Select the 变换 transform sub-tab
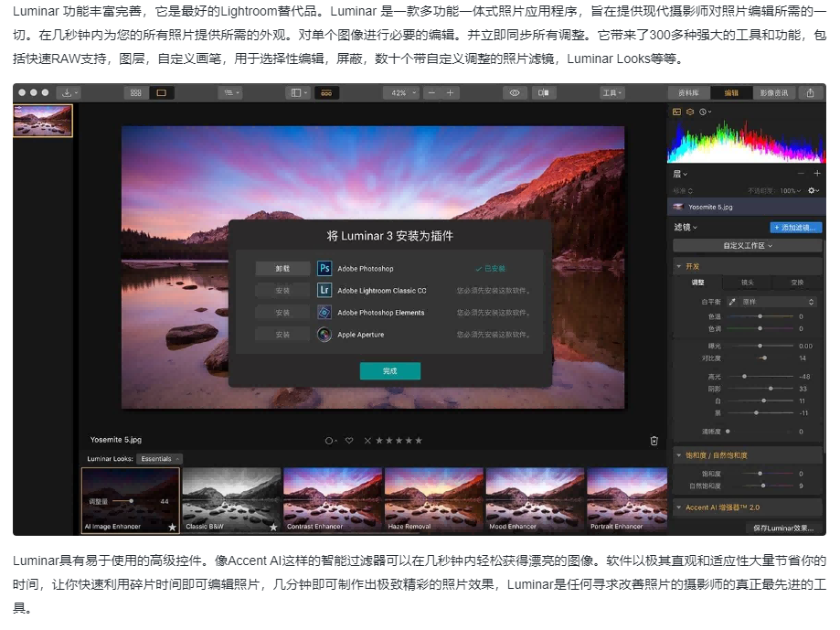Image resolution: width=840 pixels, height=630 pixels. (x=797, y=283)
